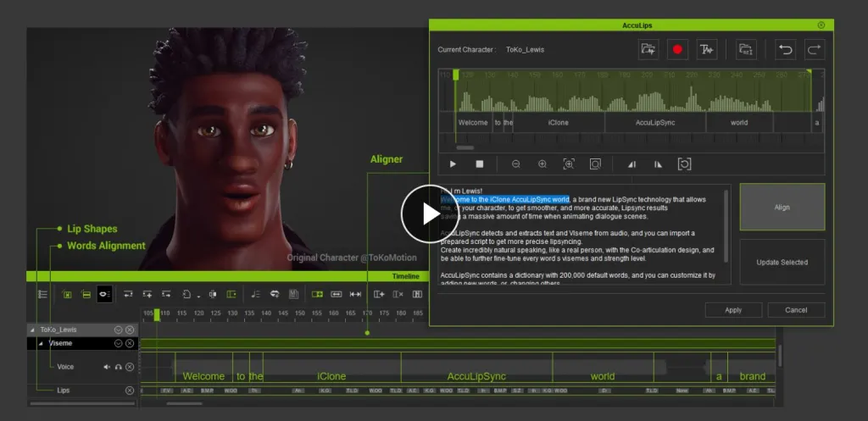
Task: Click the move-key arrow timeline icon
Action: tap(166, 294)
